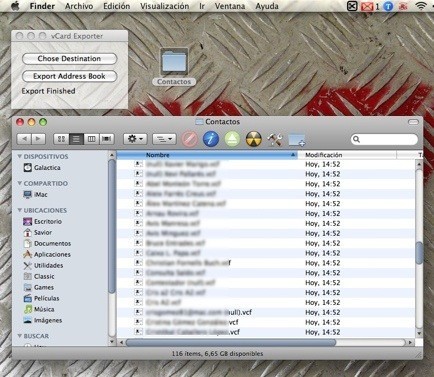Sort by the Modificación column header
Screen dimensions: 434x377
[x=347, y=155]
